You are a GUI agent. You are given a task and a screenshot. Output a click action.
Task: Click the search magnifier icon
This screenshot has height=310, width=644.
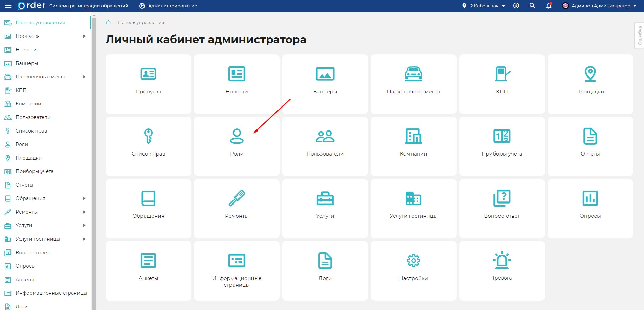(x=532, y=6)
